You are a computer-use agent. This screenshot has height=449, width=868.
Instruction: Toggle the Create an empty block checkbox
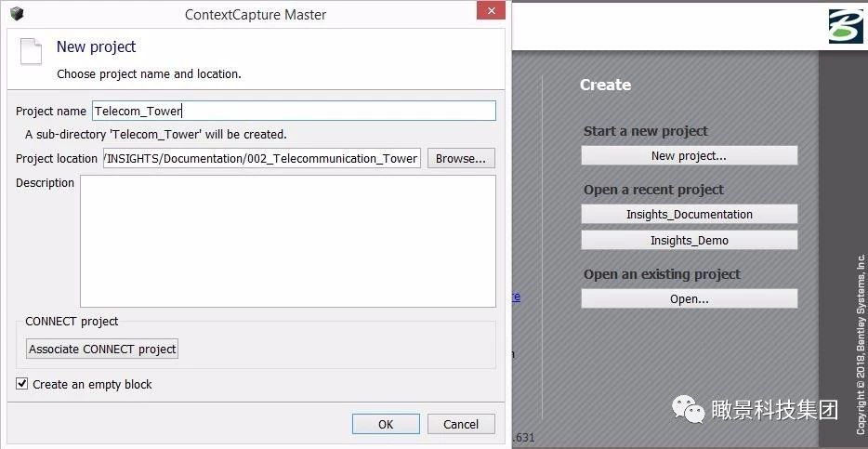21,384
